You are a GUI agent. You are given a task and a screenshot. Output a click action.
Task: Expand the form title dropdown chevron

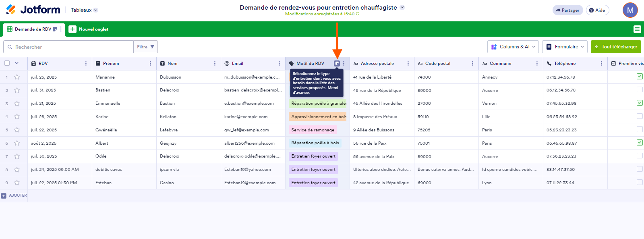pyautogui.click(x=402, y=7)
